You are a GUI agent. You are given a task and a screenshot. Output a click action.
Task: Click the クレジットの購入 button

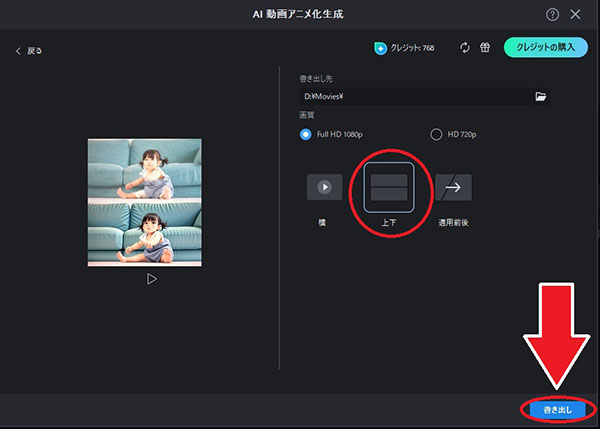coord(546,47)
